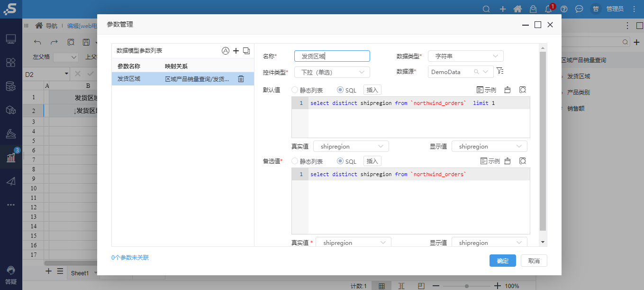Image resolution: width=644 pixels, height=290 pixels.
Task: Click 插入 button for 备选值 SQL
Action: 372,161
